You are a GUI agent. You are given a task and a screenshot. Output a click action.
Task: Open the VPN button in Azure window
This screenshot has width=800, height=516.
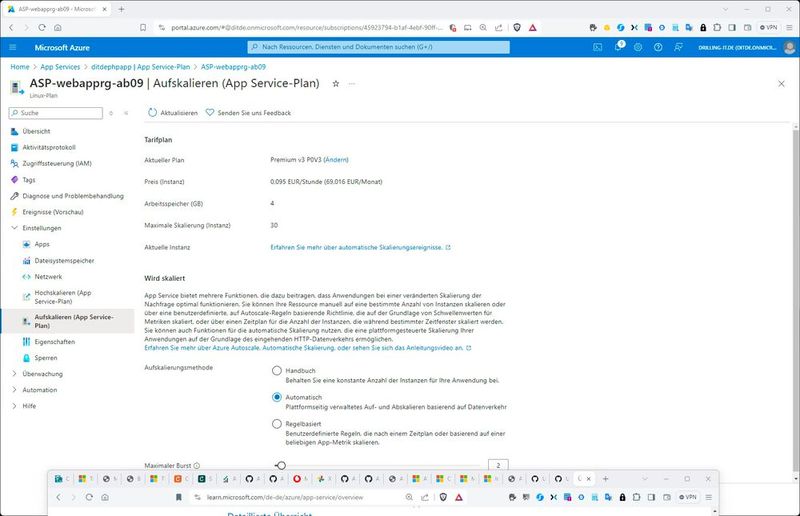click(x=768, y=28)
